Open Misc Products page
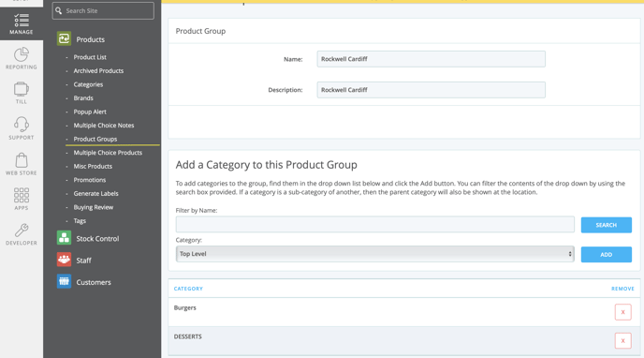644x358 pixels. (x=93, y=166)
